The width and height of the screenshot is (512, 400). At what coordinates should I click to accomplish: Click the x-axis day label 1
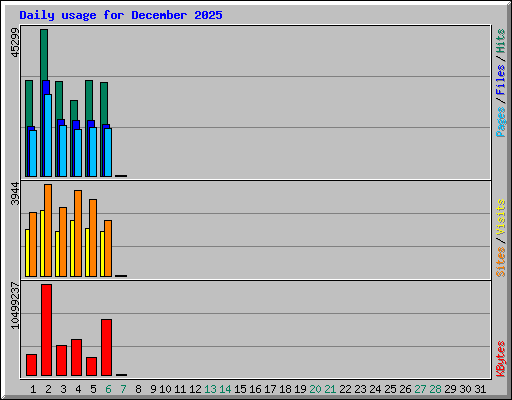[33, 389]
